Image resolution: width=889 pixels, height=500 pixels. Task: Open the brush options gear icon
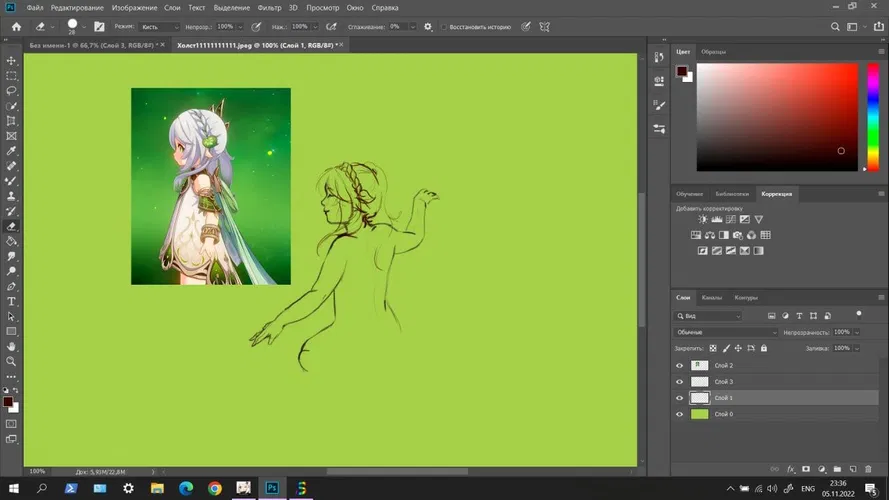[x=428, y=27]
